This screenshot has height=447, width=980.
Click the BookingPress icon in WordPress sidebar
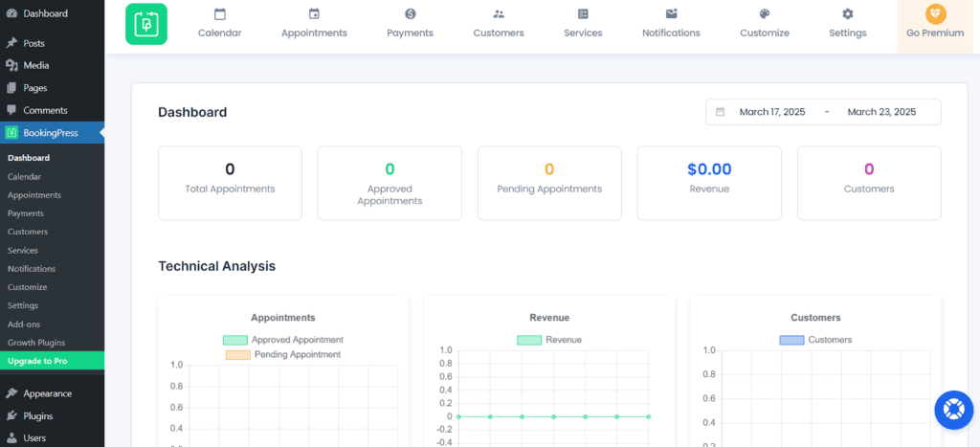click(x=11, y=132)
